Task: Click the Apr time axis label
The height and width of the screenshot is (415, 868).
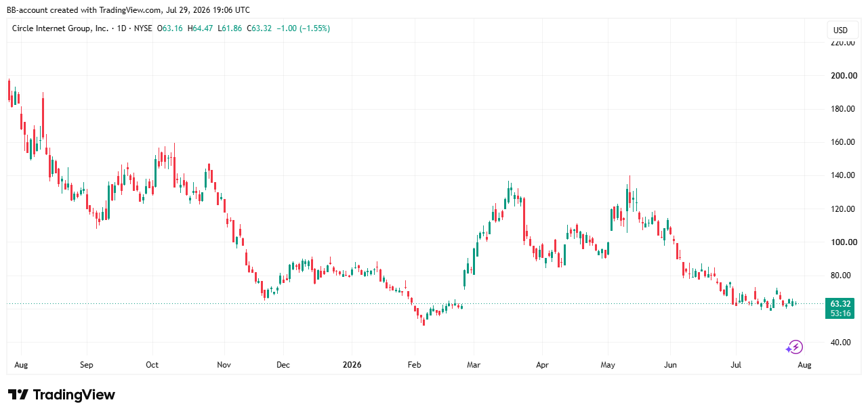Action: (x=541, y=365)
